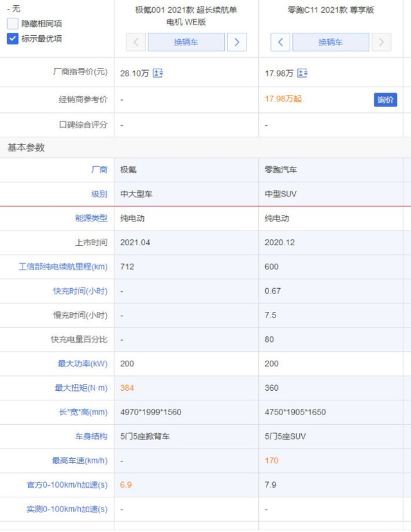Click the 厂商 parameter link
411x532 pixels.
99,169
